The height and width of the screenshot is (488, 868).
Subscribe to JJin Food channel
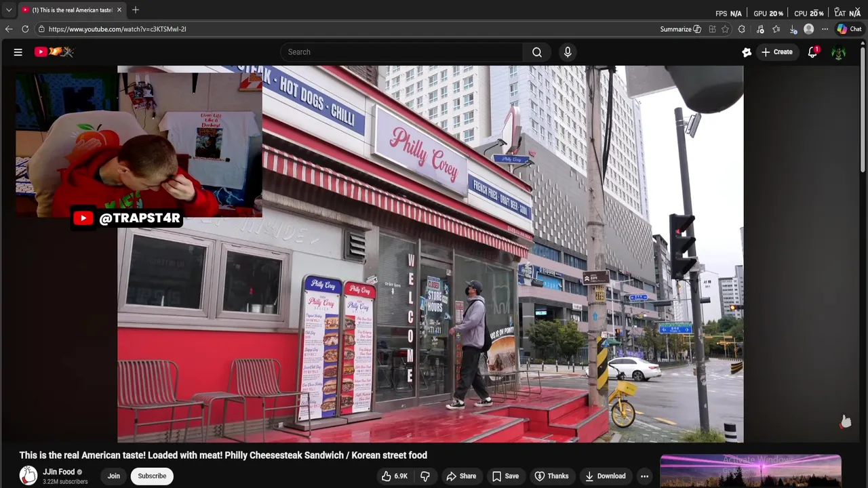click(152, 476)
